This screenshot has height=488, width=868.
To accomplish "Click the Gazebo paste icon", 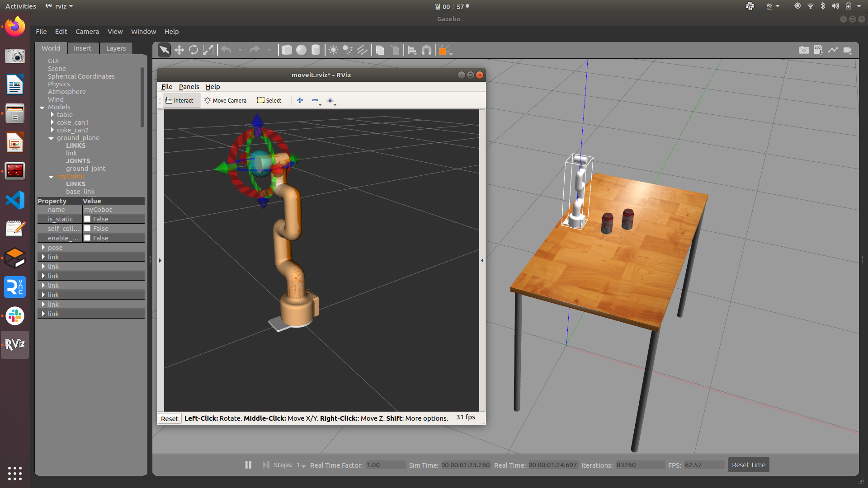I will (x=395, y=50).
